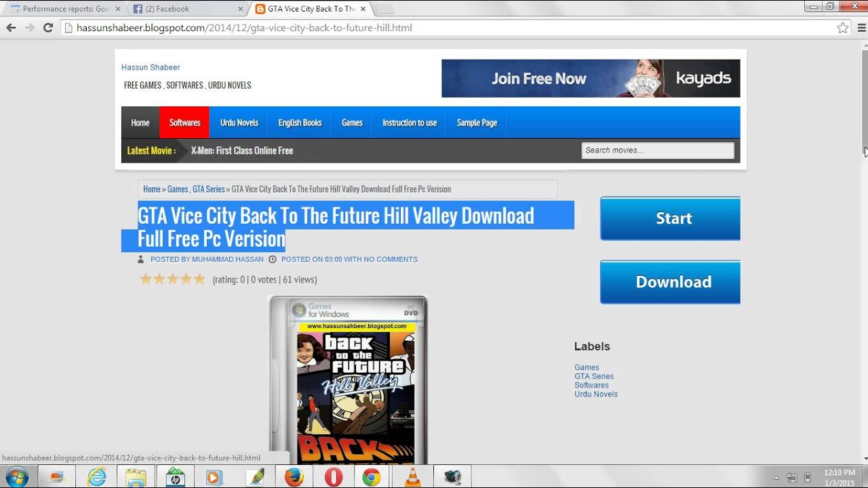Launch Firefox from the taskbar
This screenshot has height=488, width=868.
click(x=294, y=477)
